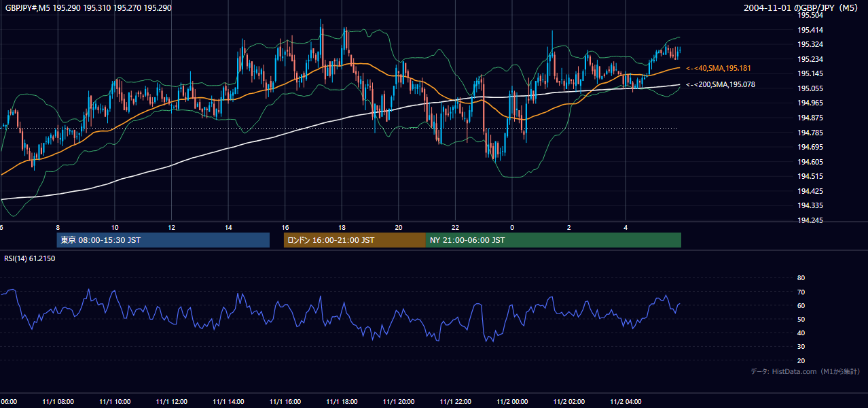
Task: Click hour label 14 under price chart
Action: 229,228
